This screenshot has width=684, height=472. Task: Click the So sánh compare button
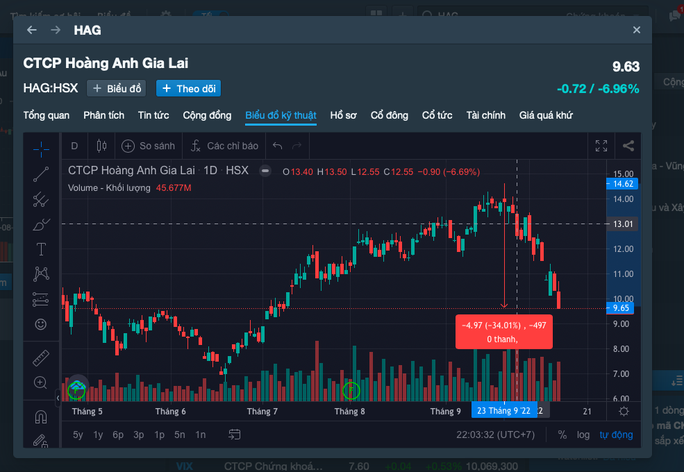click(148, 146)
